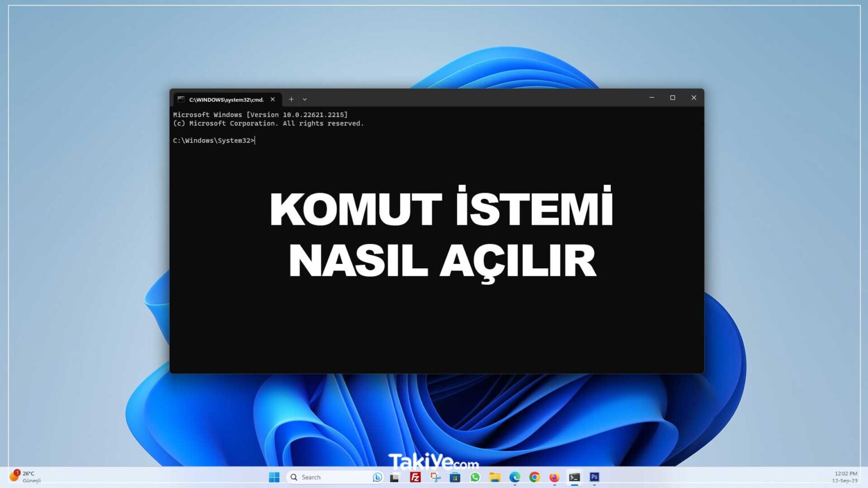Viewport: 868px width, 488px height.
Task: Open Microsoft Edge from the taskbar
Action: [514, 477]
